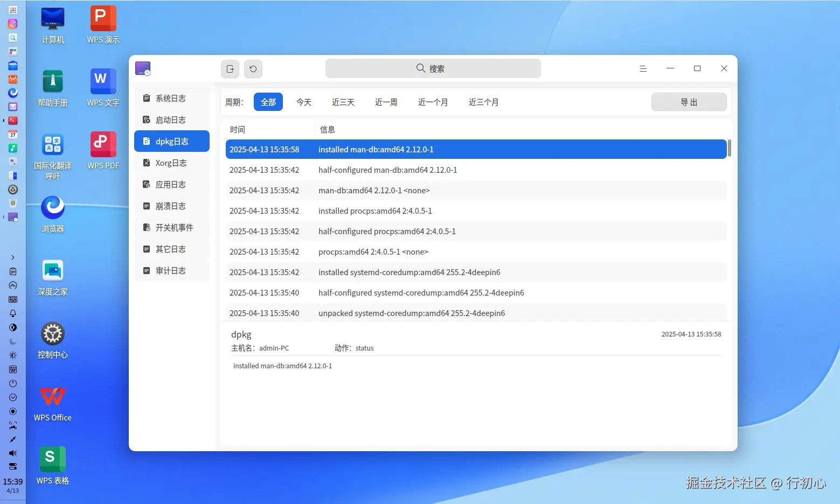Click the refresh logs toolbar icon
The width and height of the screenshot is (840, 504).
click(x=253, y=69)
